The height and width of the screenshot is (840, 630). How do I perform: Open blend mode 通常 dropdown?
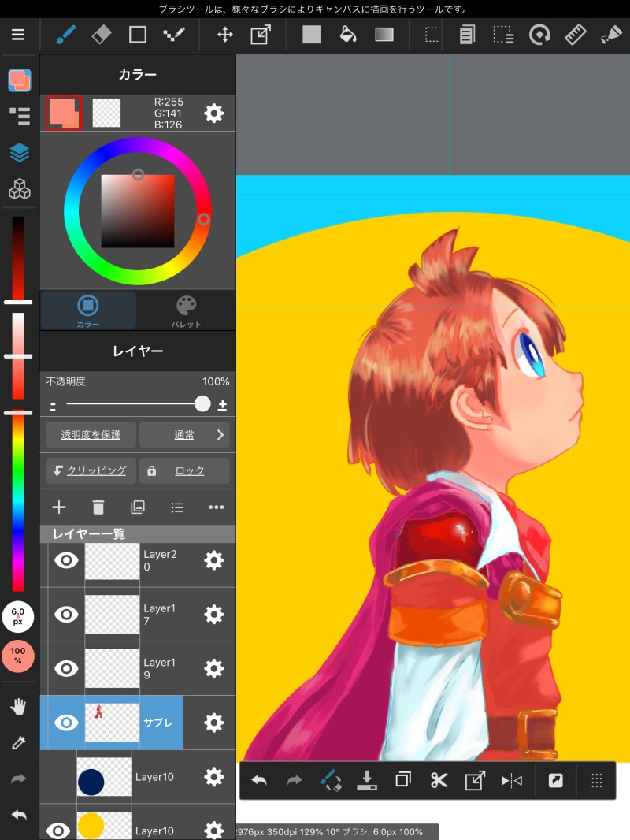click(184, 434)
